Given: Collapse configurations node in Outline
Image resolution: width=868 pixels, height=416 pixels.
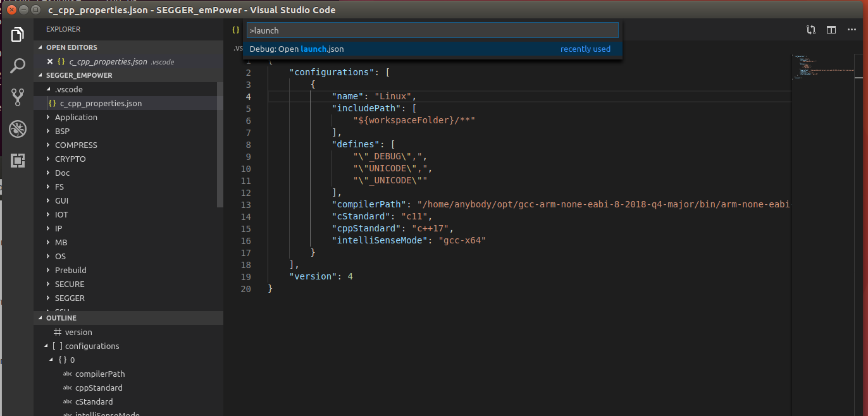Looking at the screenshot, I should click(46, 346).
